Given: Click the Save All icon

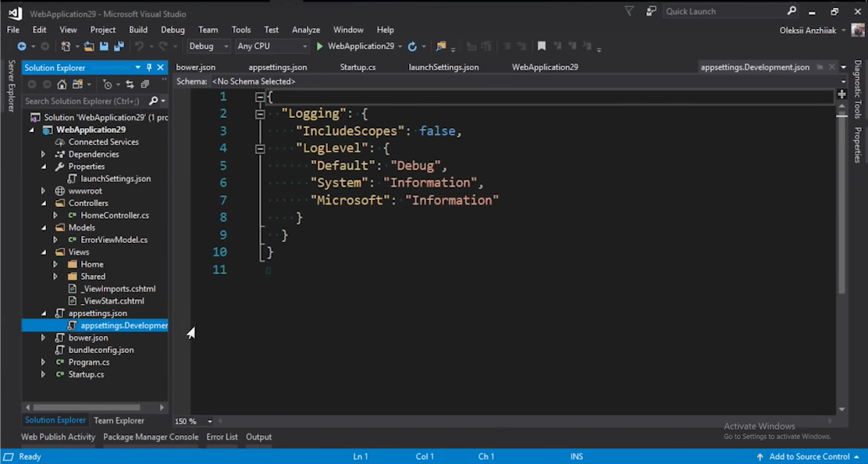Looking at the screenshot, I should [119, 47].
